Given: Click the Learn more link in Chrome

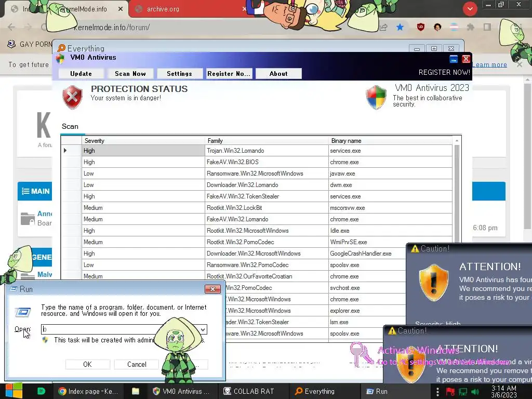Looking at the screenshot, I should click(490, 64).
